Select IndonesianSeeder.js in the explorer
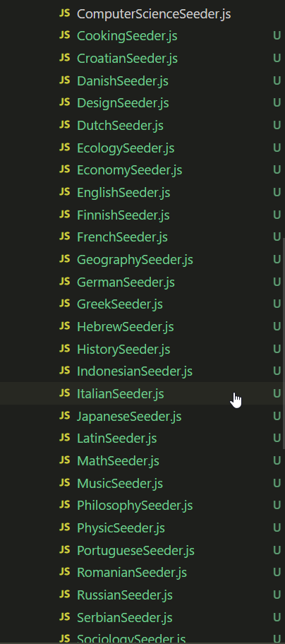The width and height of the screenshot is (285, 644). click(x=142, y=371)
